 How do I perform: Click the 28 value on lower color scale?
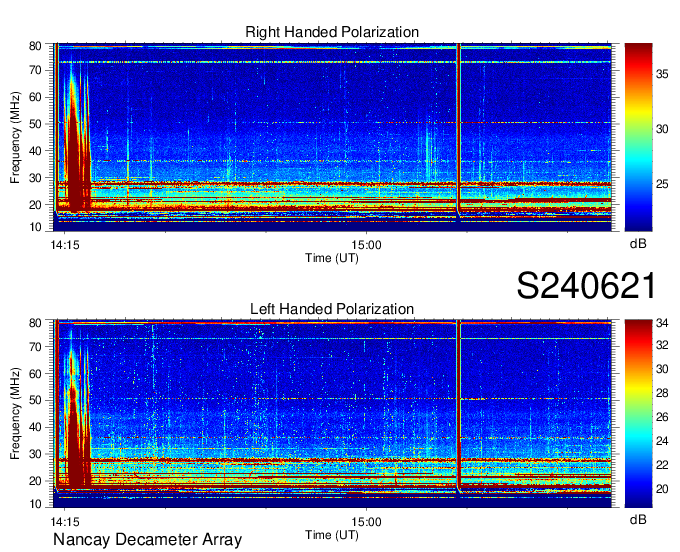click(662, 393)
